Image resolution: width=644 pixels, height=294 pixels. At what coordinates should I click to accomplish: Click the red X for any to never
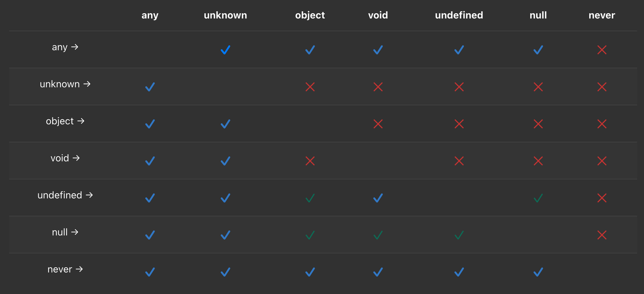pyautogui.click(x=602, y=50)
